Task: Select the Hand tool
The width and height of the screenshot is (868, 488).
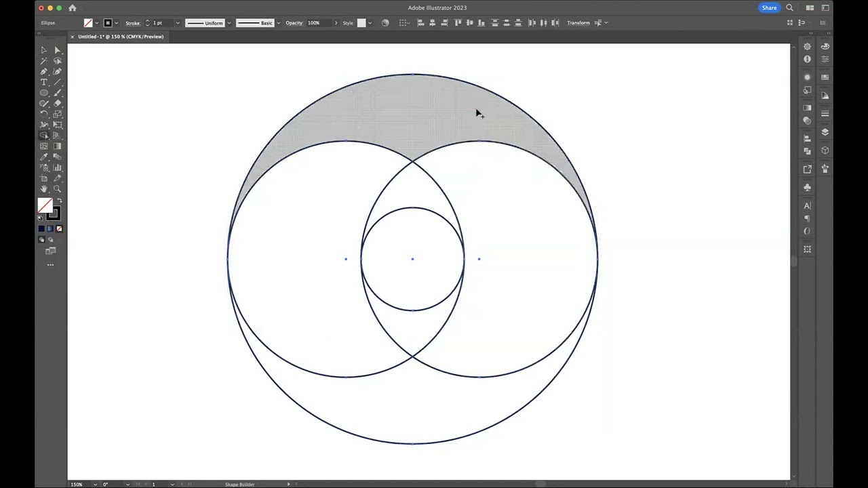Action: pyautogui.click(x=44, y=189)
